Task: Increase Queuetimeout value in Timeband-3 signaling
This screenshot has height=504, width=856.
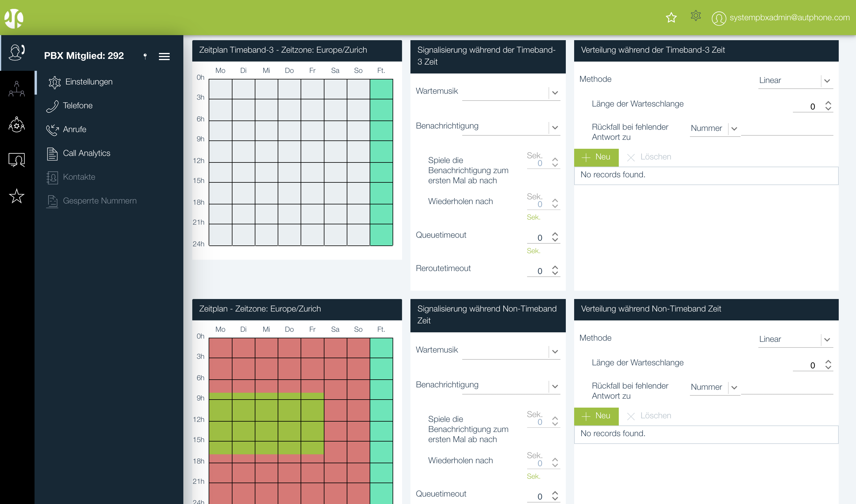Action: [555, 234]
